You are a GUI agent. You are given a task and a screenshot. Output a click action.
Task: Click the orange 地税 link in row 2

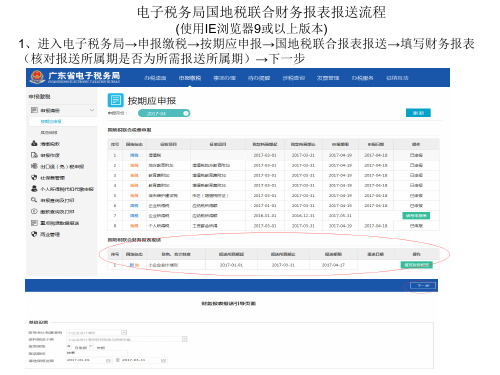click(134, 165)
